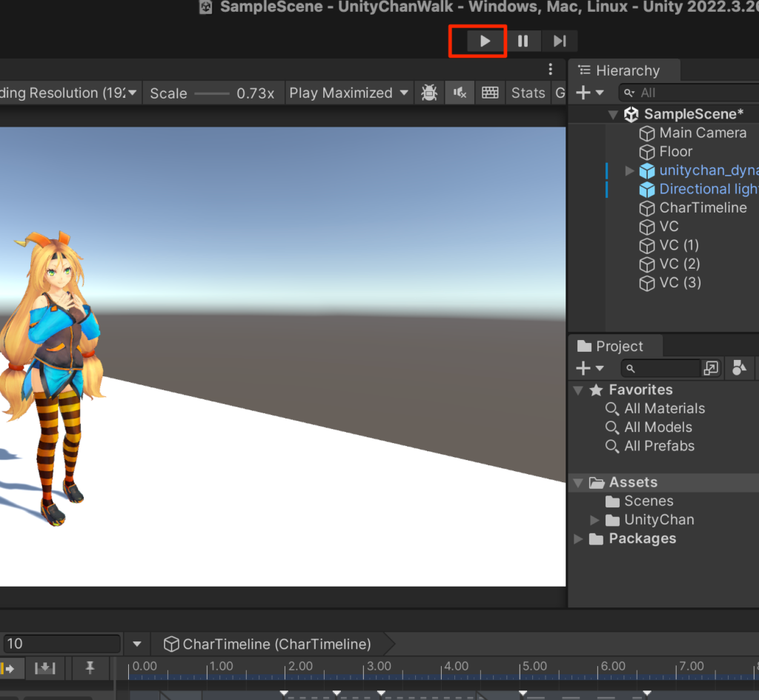Click the open folder icon beside Assets

[x=597, y=483]
